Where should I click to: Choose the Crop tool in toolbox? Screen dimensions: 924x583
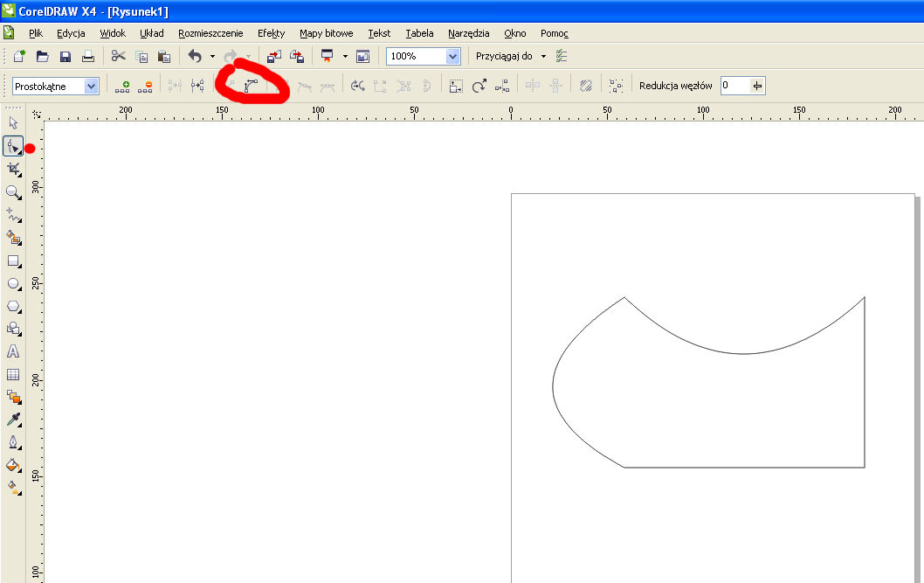(x=13, y=169)
